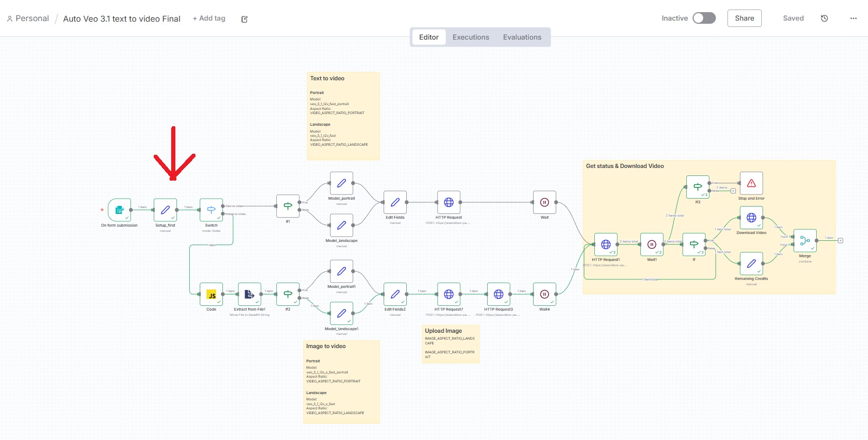Select the Stop and Error node
868x440 pixels.
click(x=751, y=183)
